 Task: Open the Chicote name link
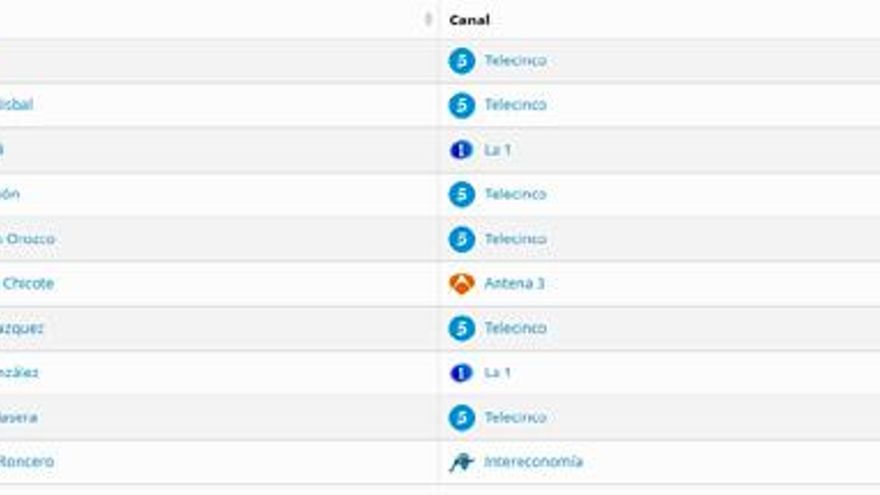29,284
